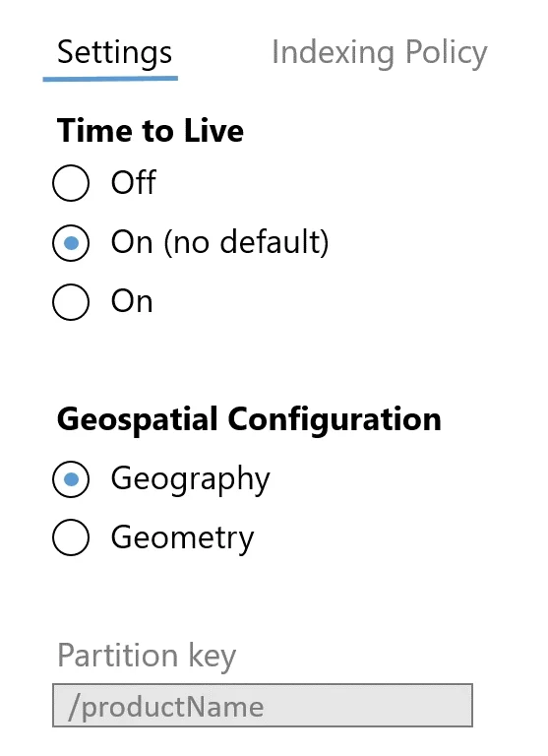548x756 pixels.
Task: Click the Partition key label
Action: click(147, 656)
